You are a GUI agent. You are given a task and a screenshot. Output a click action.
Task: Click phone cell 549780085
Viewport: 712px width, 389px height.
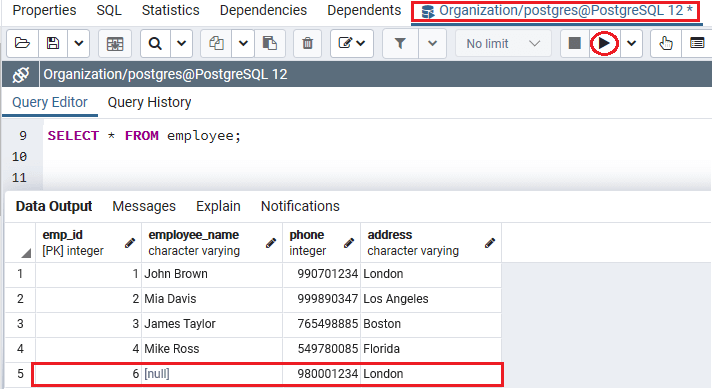pos(321,349)
